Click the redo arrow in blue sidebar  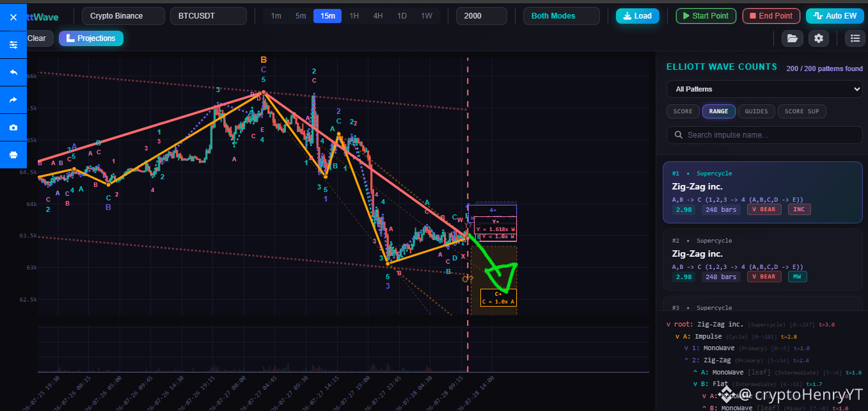coord(13,100)
